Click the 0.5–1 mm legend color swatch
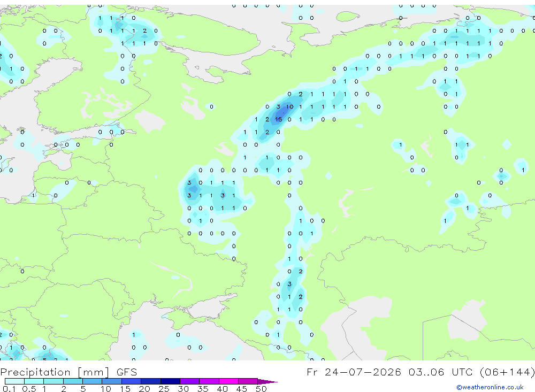 click(34, 381)
